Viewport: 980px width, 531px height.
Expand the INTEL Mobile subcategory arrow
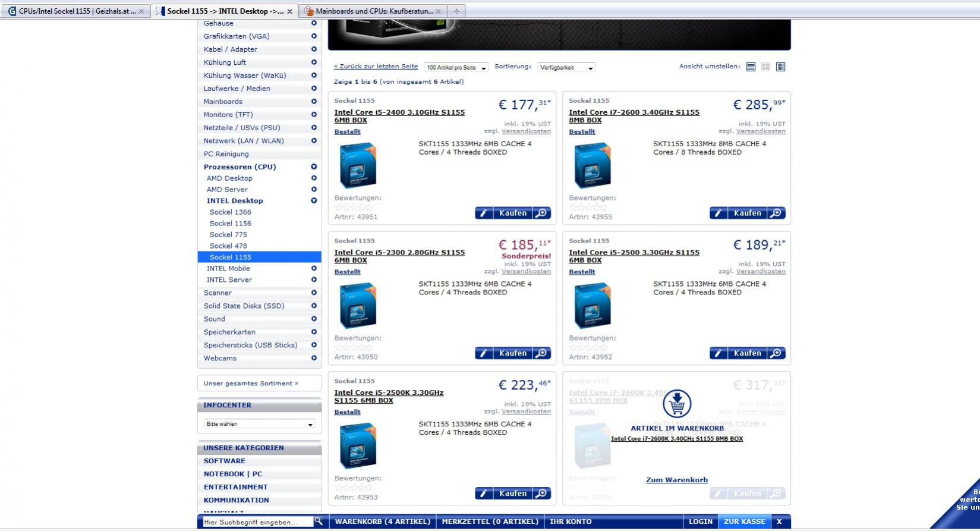[x=314, y=269]
